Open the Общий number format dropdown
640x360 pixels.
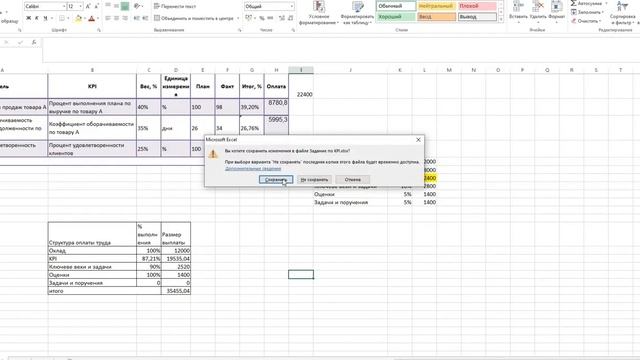tap(291, 7)
